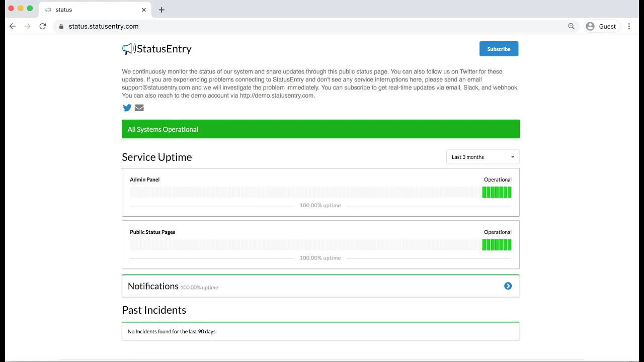Open the Guest profile button
This screenshot has width=644, height=362.
click(601, 26)
